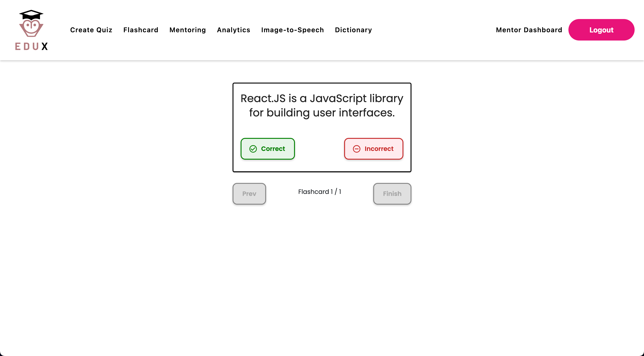Open the Create Quiz page
This screenshot has width=644, height=356.
[x=91, y=30]
